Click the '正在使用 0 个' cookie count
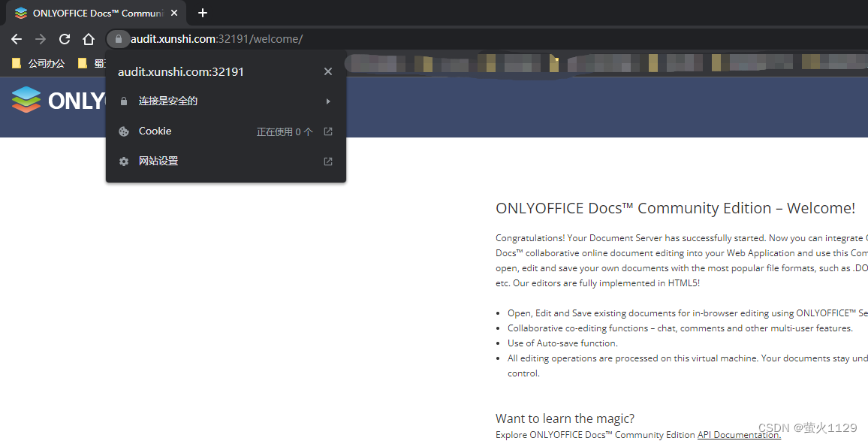The width and height of the screenshot is (868, 441). pyautogui.click(x=285, y=132)
